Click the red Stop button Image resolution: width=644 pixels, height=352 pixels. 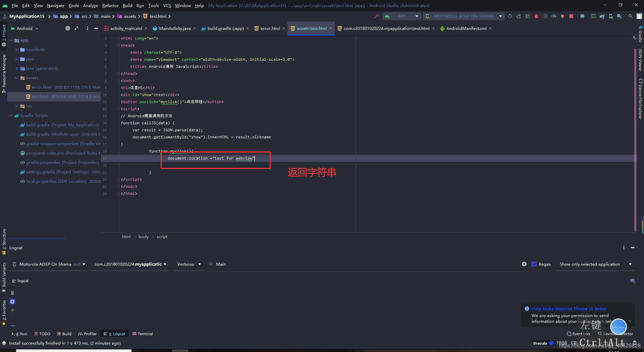point(571,16)
